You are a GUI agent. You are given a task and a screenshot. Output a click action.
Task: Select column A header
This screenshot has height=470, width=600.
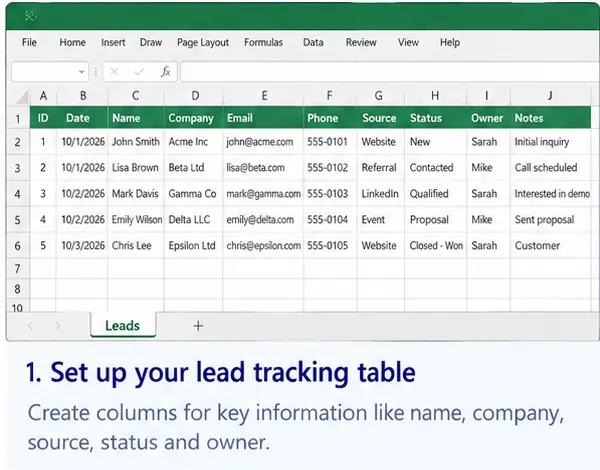(43, 96)
